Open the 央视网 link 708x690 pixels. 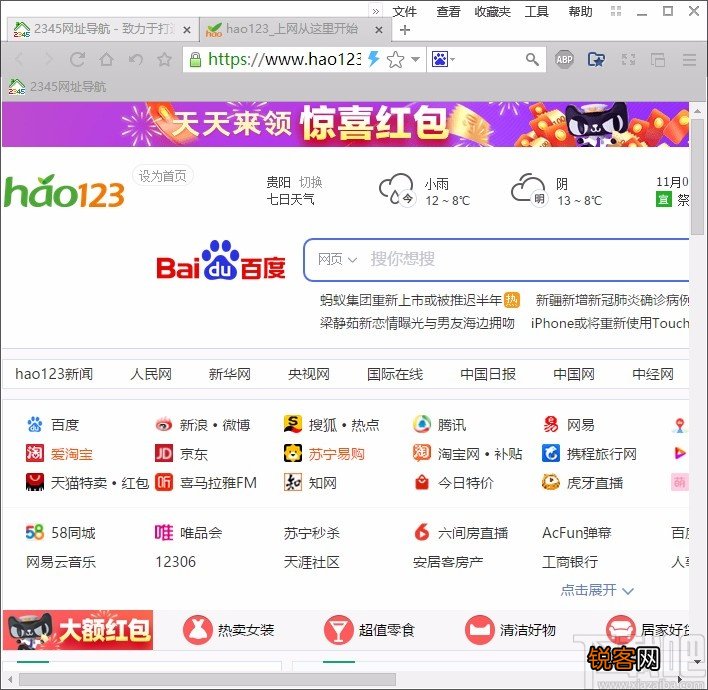(309, 374)
